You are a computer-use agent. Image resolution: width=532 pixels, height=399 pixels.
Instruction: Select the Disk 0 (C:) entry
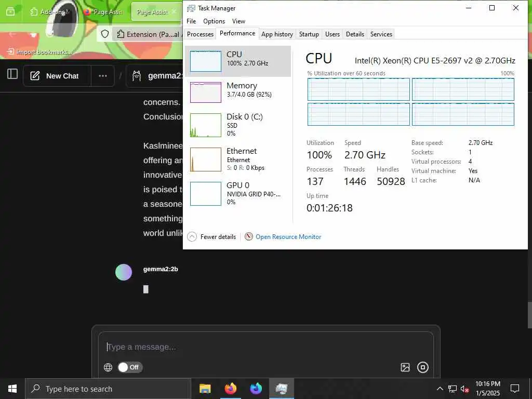(238, 125)
